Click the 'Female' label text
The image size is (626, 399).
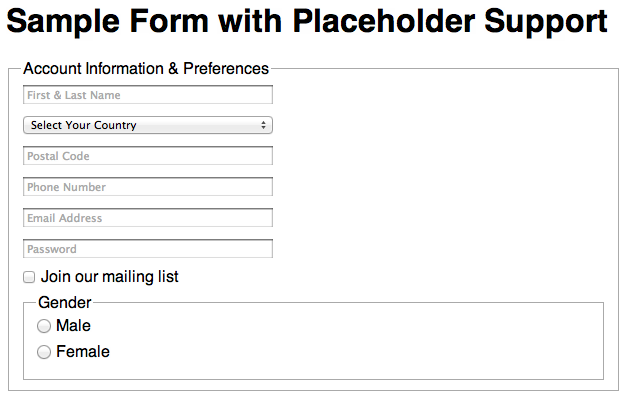click(83, 351)
